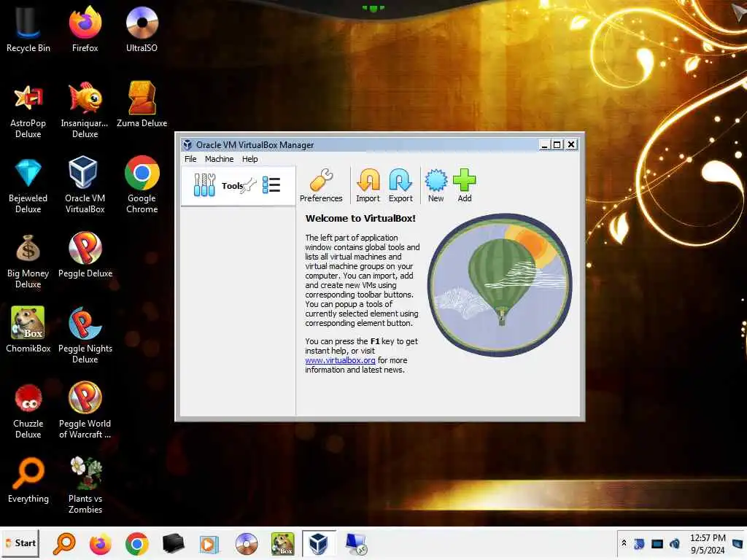
Task: Select the AstroPop Deluxe desktop icon
Action: 28,111
